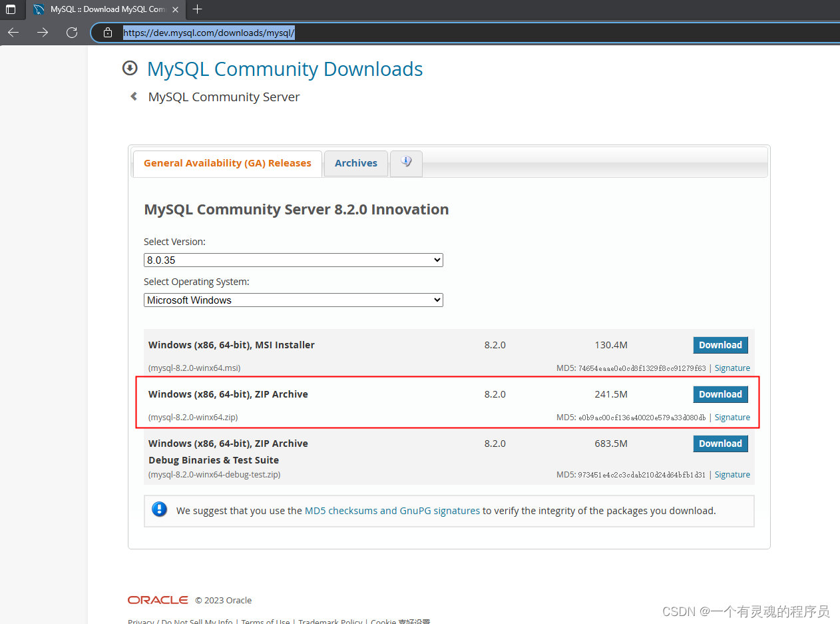Open the MD5 checksums and GnuPG signatures link

click(x=392, y=510)
